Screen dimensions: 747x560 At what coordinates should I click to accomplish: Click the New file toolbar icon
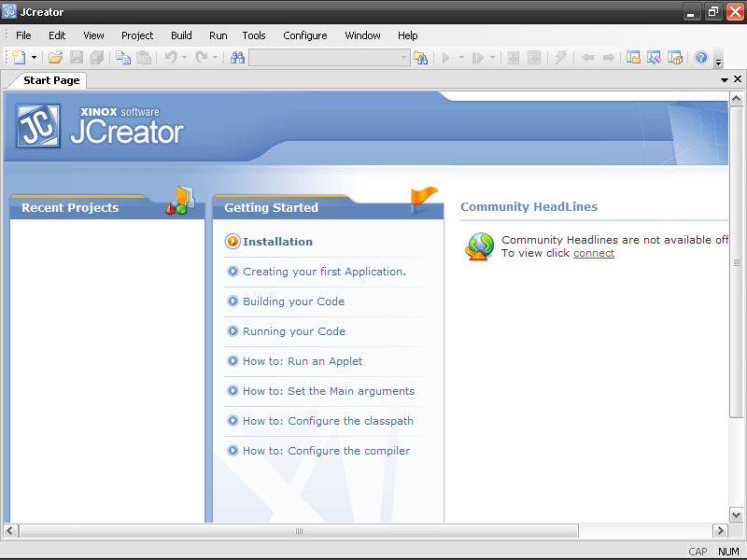[x=19, y=58]
